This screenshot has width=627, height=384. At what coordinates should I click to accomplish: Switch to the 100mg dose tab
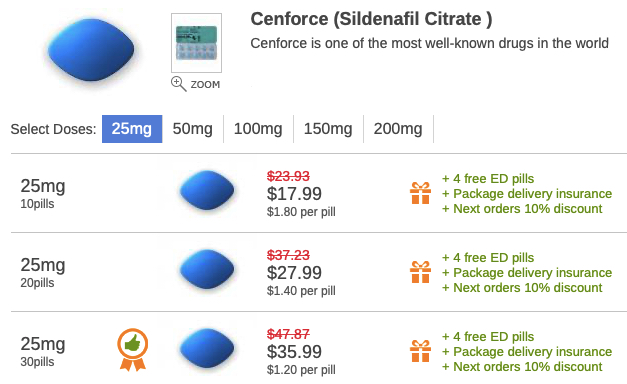pos(258,129)
